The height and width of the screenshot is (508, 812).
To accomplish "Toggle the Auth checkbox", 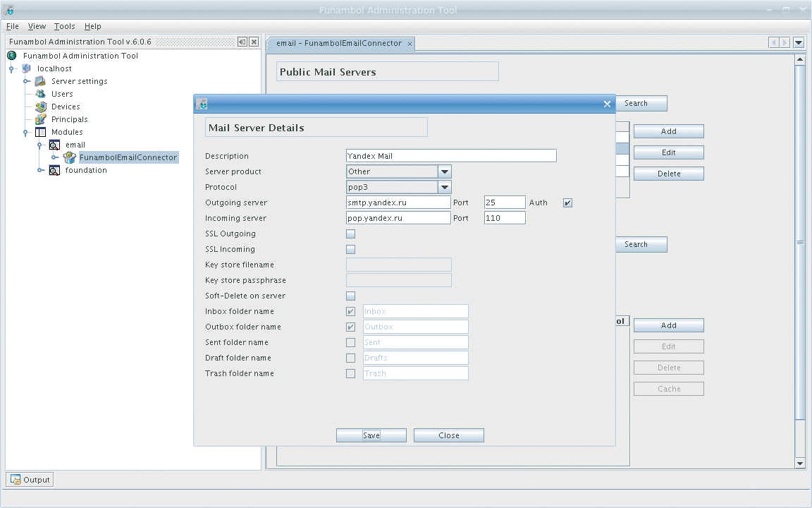I will point(567,202).
